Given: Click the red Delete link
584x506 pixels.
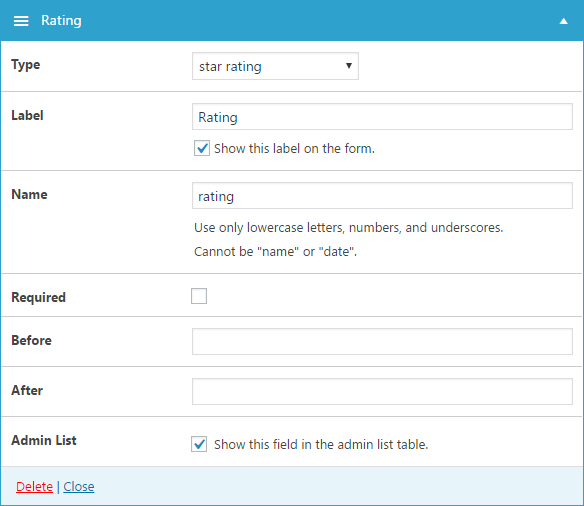Looking at the screenshot, I should pos(34,487).
